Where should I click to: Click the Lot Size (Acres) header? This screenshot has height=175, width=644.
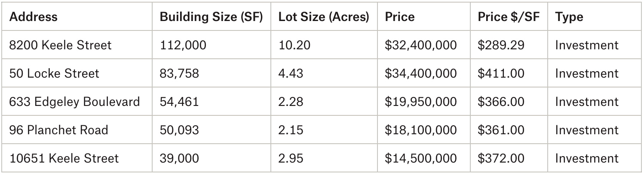323,17
